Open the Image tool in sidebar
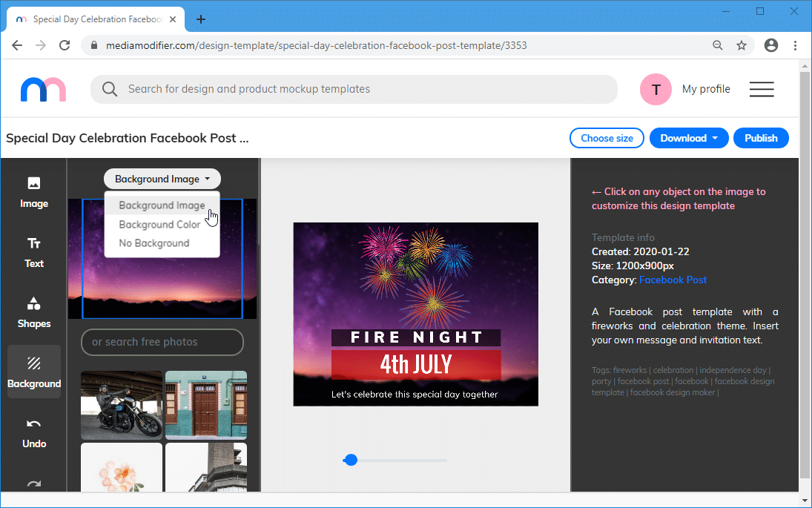This screenshot has height=508, width=812. click(x=34, y=192)
